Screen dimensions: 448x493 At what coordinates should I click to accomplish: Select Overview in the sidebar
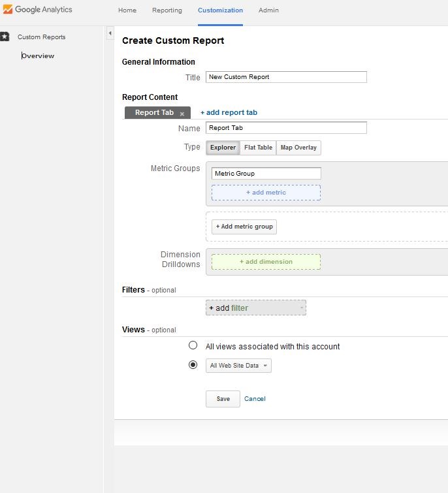point(38,56)
